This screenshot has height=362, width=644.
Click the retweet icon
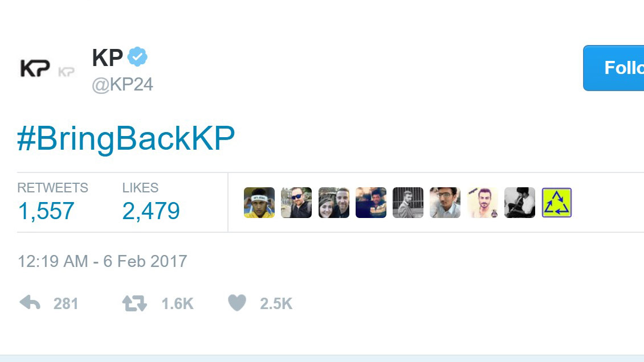(134, 303)
